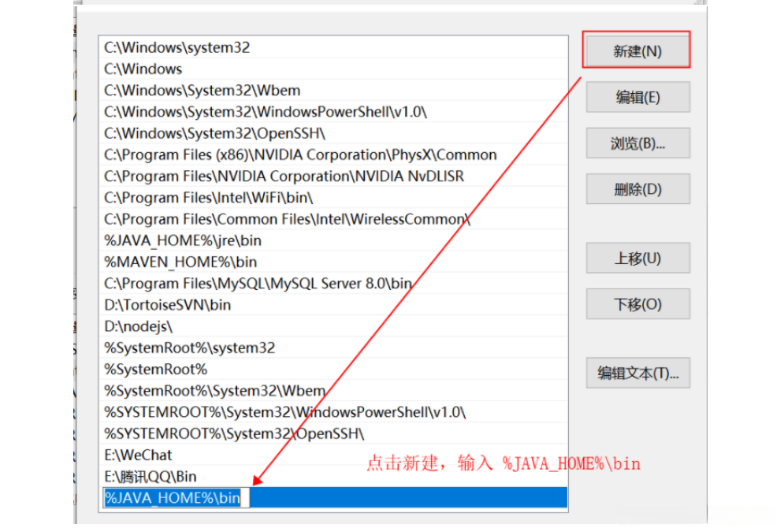This screenshot has width=784, height=532.
Task: Select C:\Windows\System32\WindowsPowerShell\v1.0\ row
Action: 333,111
